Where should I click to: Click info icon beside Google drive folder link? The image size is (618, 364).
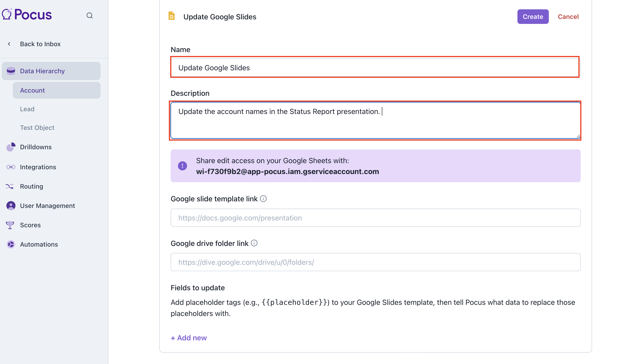(254, 243)
